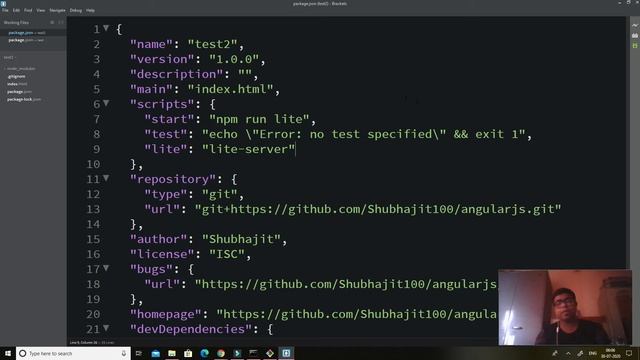Collapse the repository block at line 11

coord(106,178)
